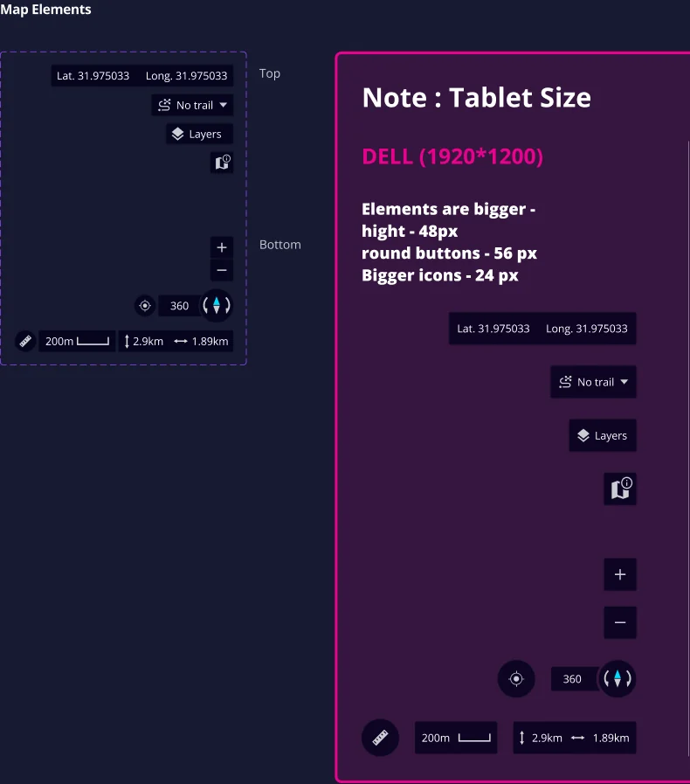The image size is (690, 784).
Task: Click the Layers button in the small map panel
Action: (199, 134)
